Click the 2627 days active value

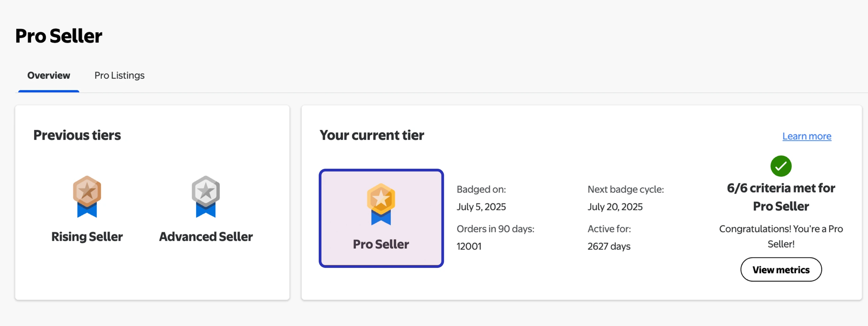609,246
